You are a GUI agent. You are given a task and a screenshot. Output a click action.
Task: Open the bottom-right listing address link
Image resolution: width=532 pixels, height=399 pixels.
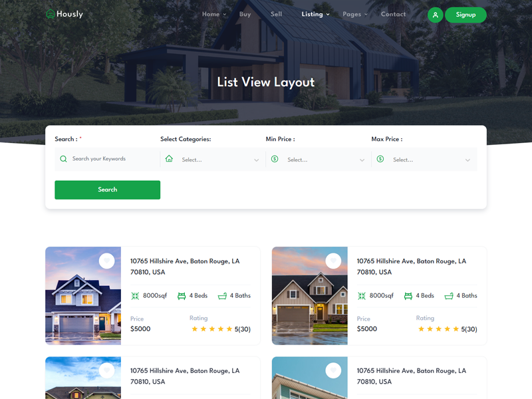[x=412, y=376]
